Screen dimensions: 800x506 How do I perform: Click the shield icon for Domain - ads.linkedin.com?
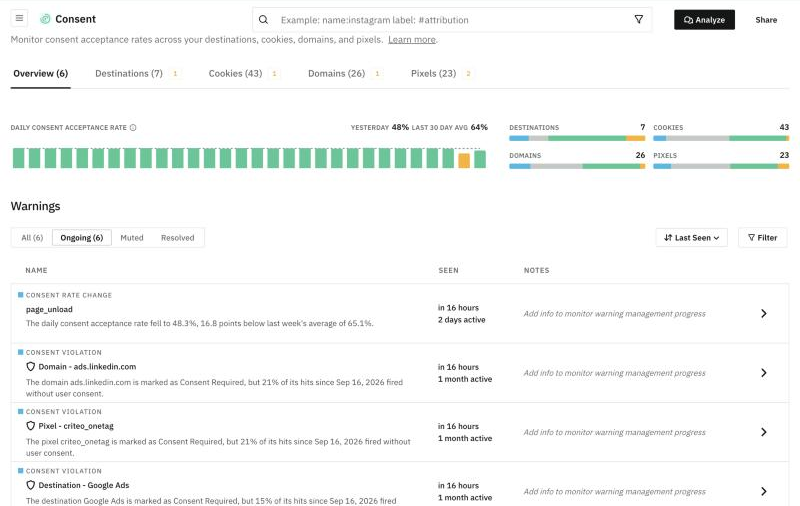pyautogui.click(x=31, y=367)
